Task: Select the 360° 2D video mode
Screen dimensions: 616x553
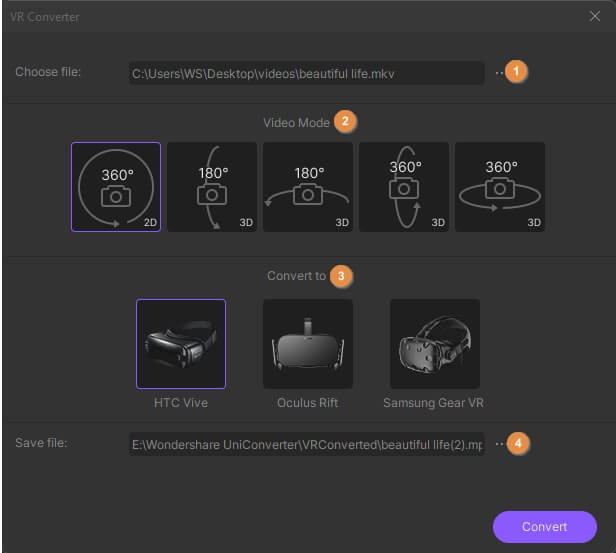Action: pyautogui.click(x=116, y=187)
